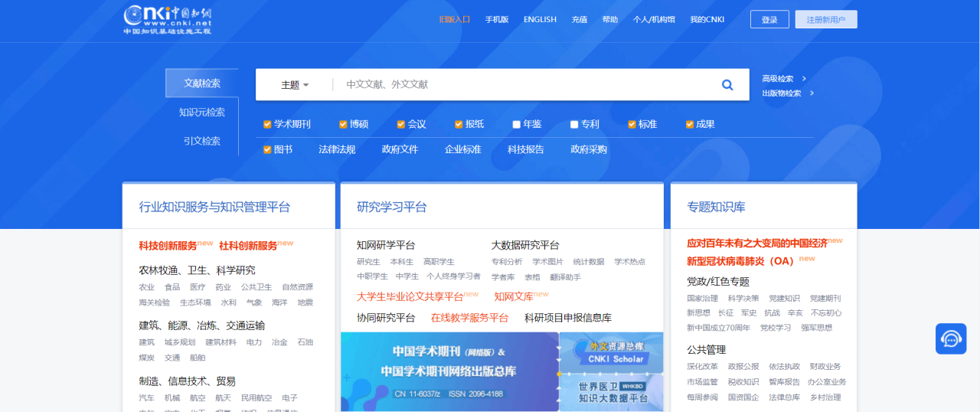Viewport: 980px width, 412px height.
Task: Click the 注册新用户 register button
Action: tap(826, 20)
